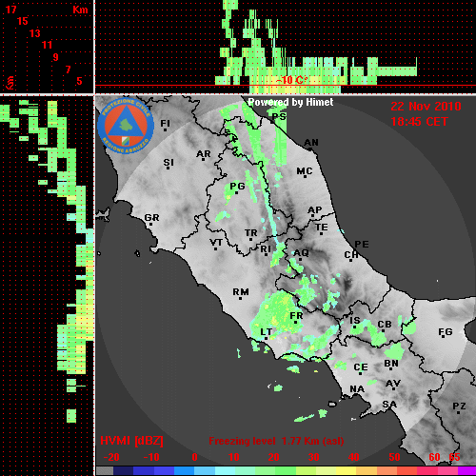
Task: Click the city label 'FR' on map
Action: coord(296,316)
